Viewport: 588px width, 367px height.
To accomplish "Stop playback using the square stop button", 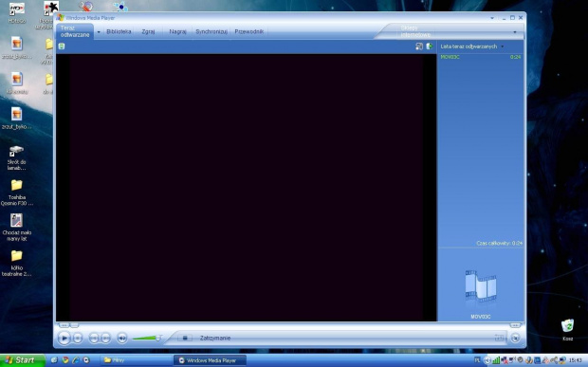I will pyautogui.click(x=77, y=339).
